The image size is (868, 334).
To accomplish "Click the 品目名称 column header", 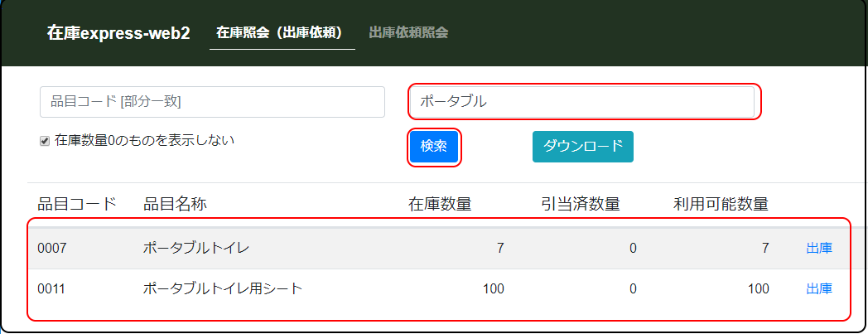I will [x=175, y=204].
